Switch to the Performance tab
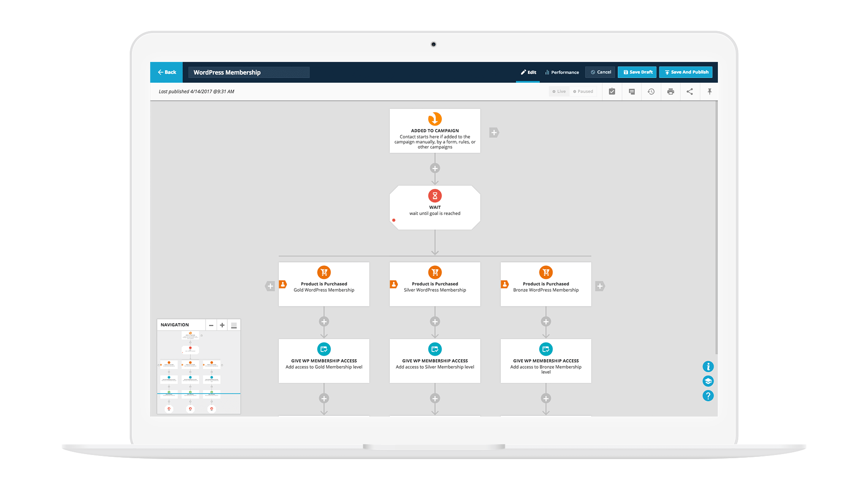The height and width of the screenshot is (488, 868). click(562, 72)
